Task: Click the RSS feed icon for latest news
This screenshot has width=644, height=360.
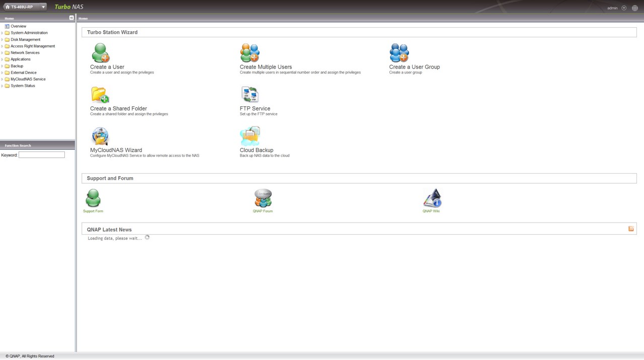Action: click(x=631, y=229)
